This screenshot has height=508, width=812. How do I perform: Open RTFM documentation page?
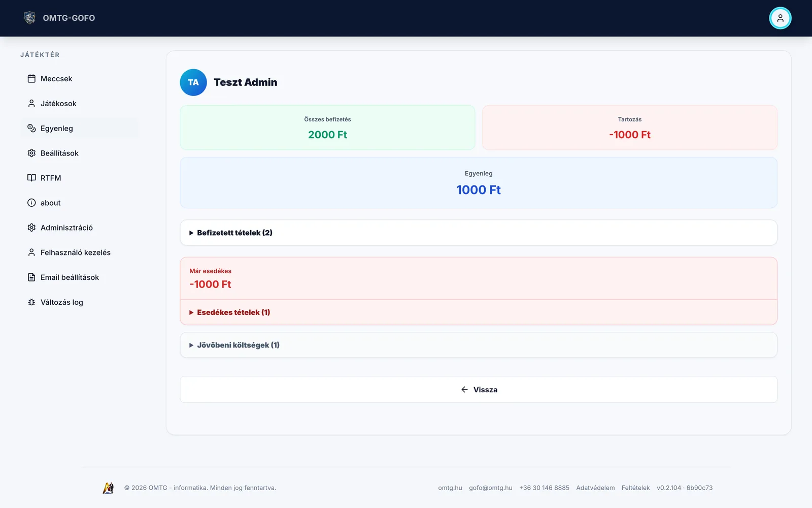coord(80,178)
